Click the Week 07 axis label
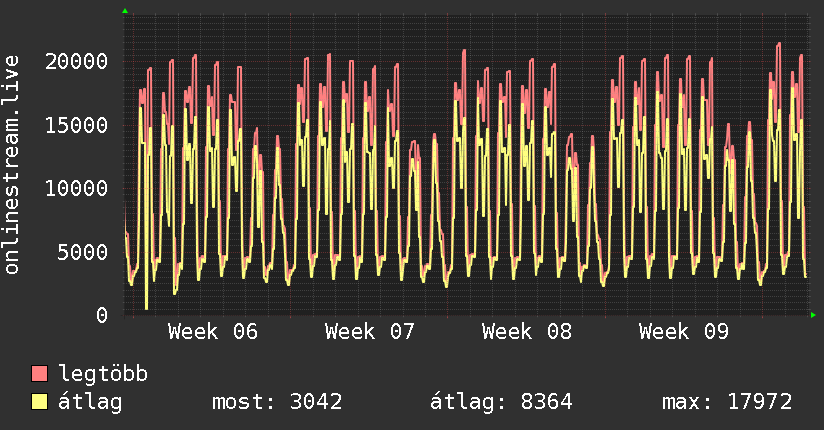 click(x=369, y=332)
